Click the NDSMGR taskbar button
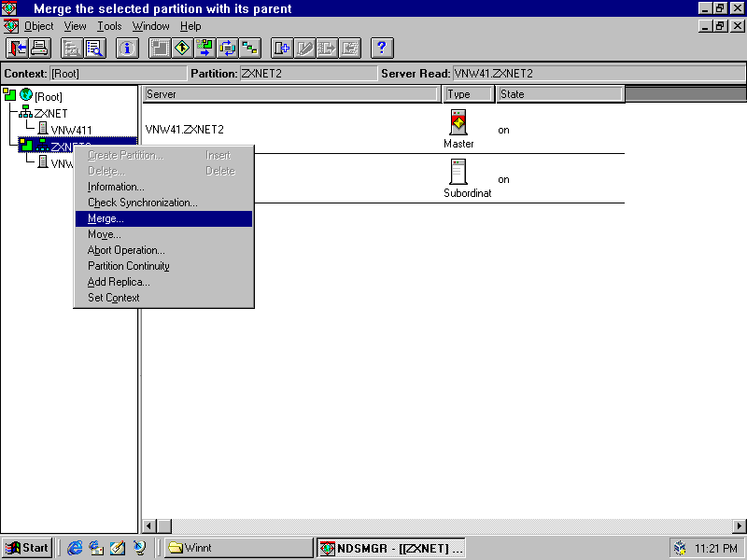Image resolution: width=747 pixels, height=560 pixels. pyautogui.click(x=390, y=548)
